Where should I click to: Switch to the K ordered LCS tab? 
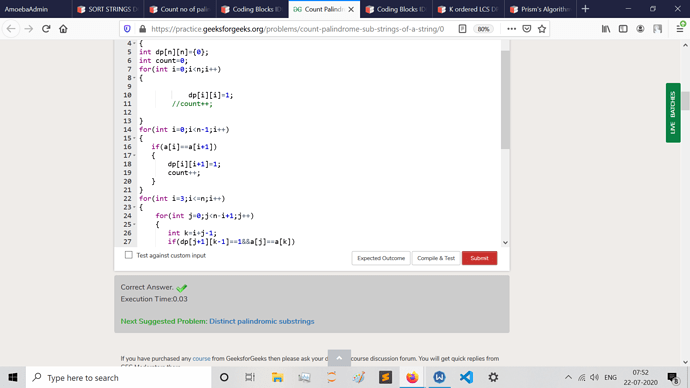469,9
